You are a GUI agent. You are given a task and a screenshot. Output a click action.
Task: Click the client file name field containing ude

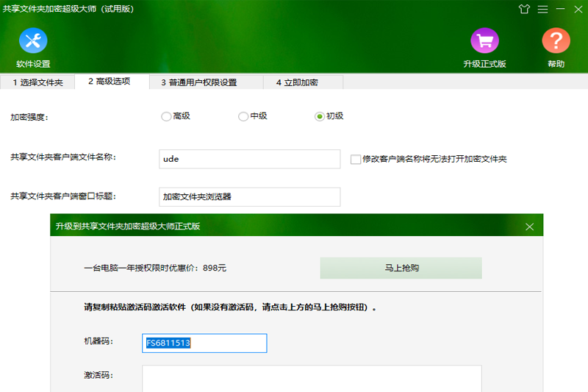pos(249,159)
